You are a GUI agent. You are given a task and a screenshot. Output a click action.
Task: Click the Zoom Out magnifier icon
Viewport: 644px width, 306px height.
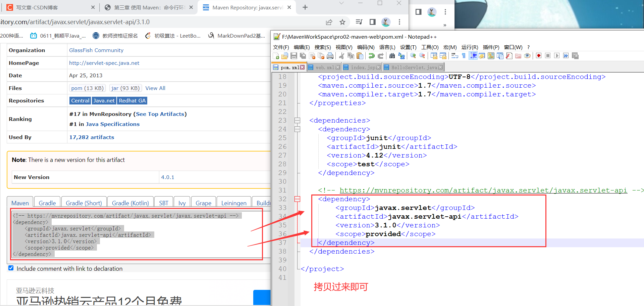pyautogui.click(x=422, y=56)
